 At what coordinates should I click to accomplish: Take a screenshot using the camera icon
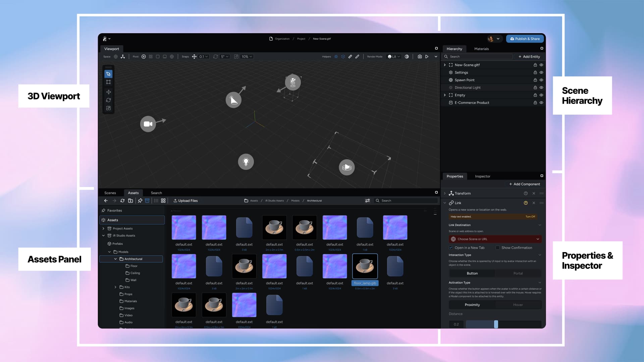pyautogui.click(x=420, y=56)
